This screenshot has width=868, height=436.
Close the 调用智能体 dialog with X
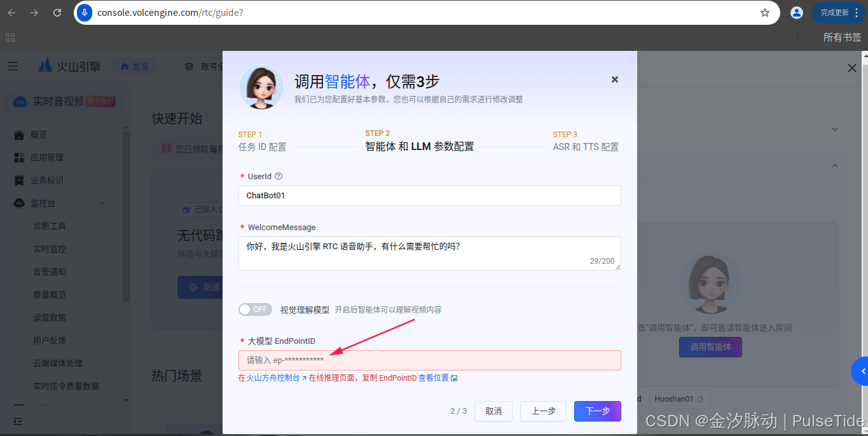(615, 79)
